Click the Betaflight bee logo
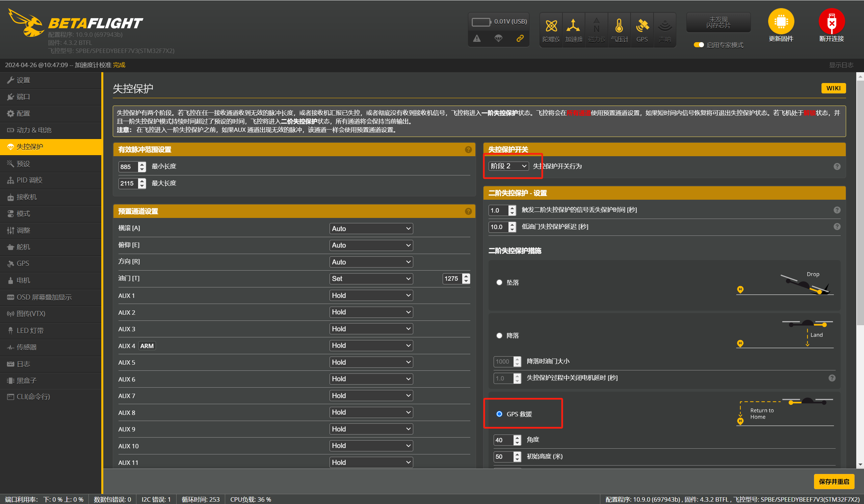864x504 pixels. [26, 23]
